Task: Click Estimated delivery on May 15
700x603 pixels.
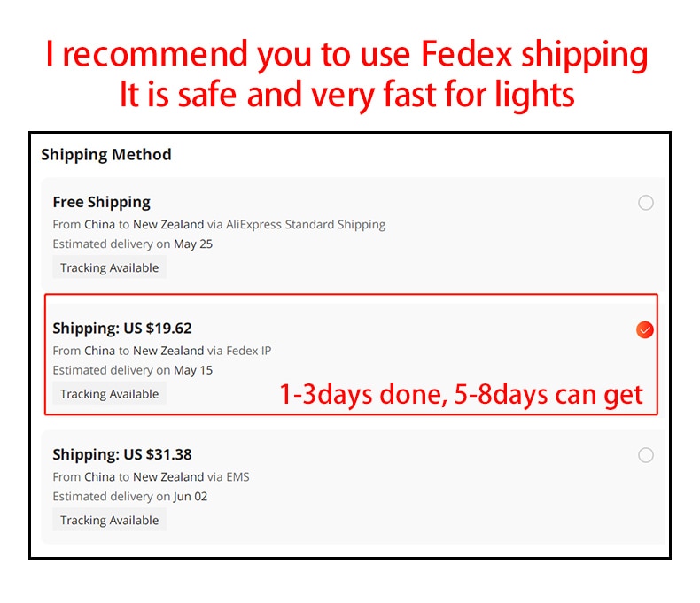Action: click(133, 370)
